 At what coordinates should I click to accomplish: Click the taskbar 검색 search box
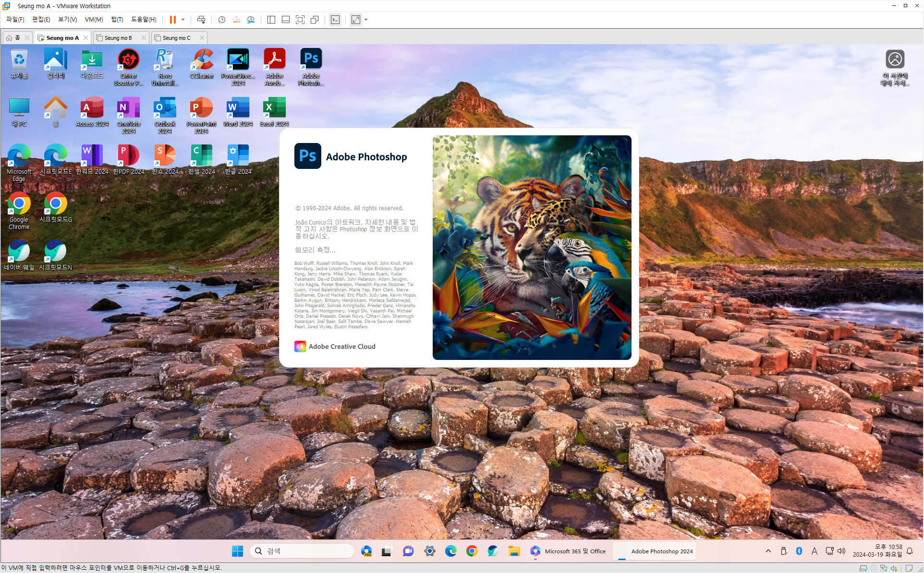(x=302, y=551)
